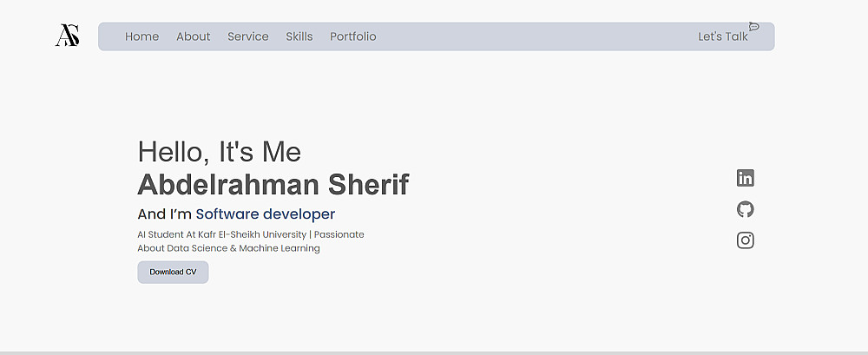Click the "About Data Science & Machine Learning" line
This screenshot has width=868, height=355.
tap(228, 248)
